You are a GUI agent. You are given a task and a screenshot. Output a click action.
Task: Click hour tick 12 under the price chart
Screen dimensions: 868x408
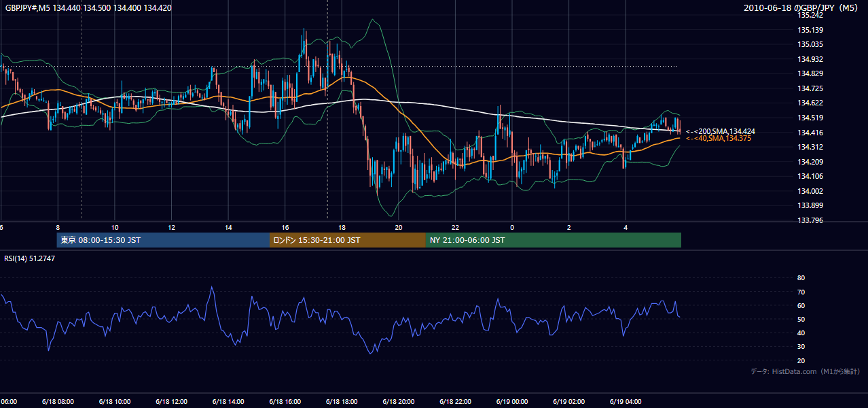[x=171, y=227]
